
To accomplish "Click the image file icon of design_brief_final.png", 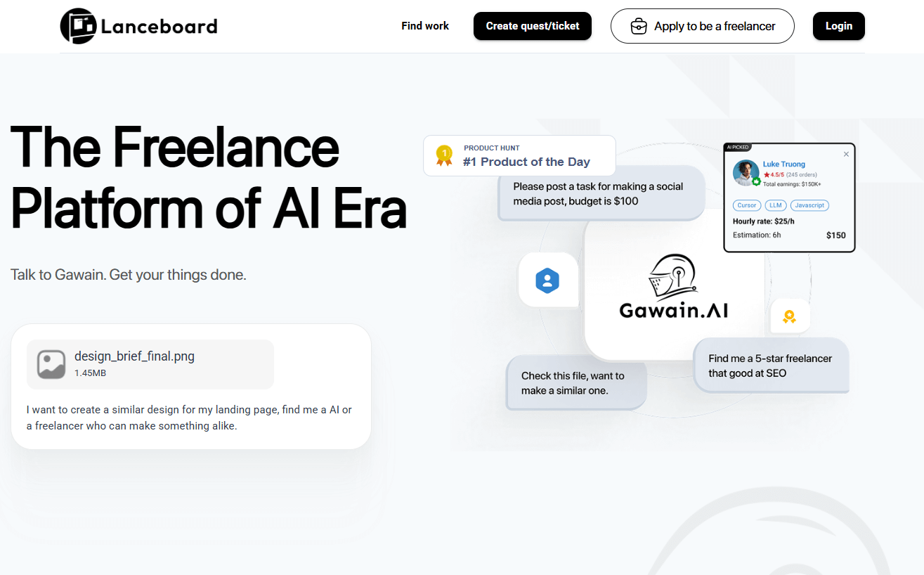I will 51,364.
